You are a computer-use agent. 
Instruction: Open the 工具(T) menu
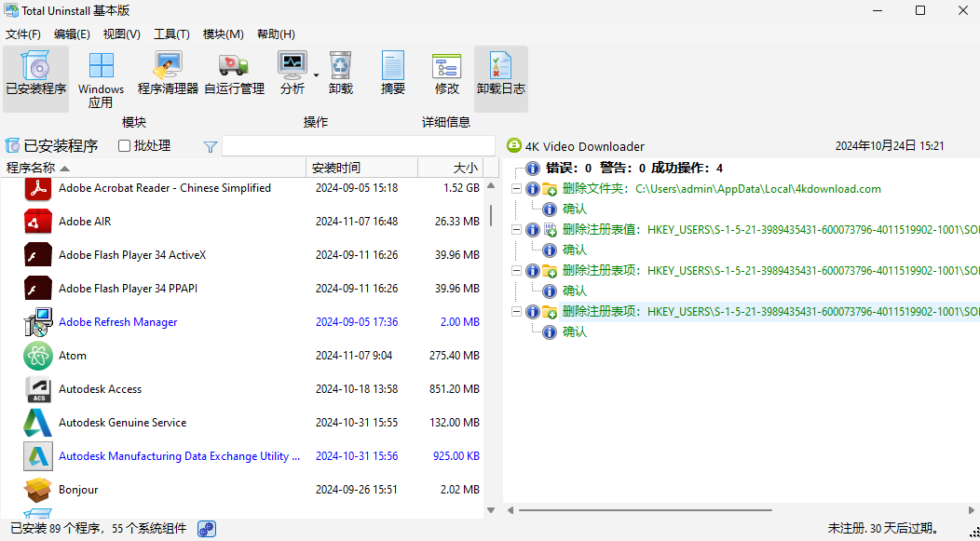(172, 34)
